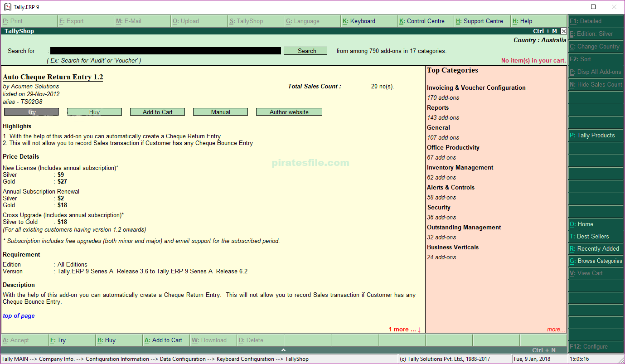Open the Security category
625x364 pixels.
[x=439, y=207]
